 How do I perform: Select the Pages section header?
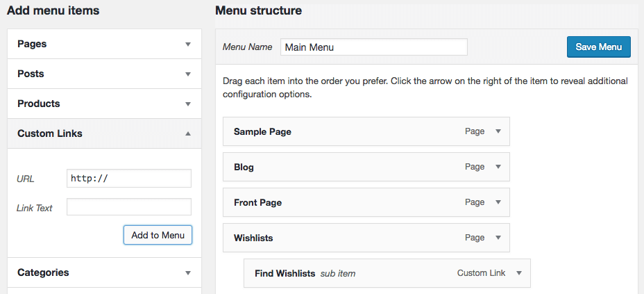(x=32, y=44)
